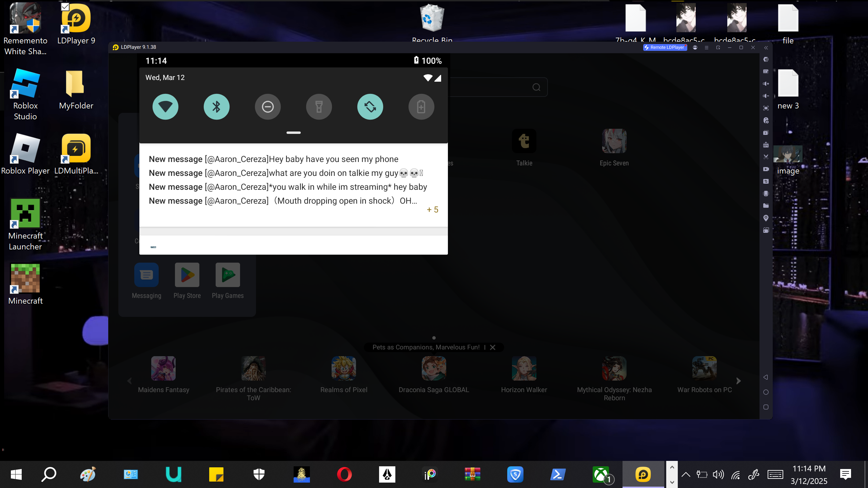Image resolution: width=868 pixels, height=488 pixels.
Task: Launch the Talkie app in LDPlayer
Action: 524,148
